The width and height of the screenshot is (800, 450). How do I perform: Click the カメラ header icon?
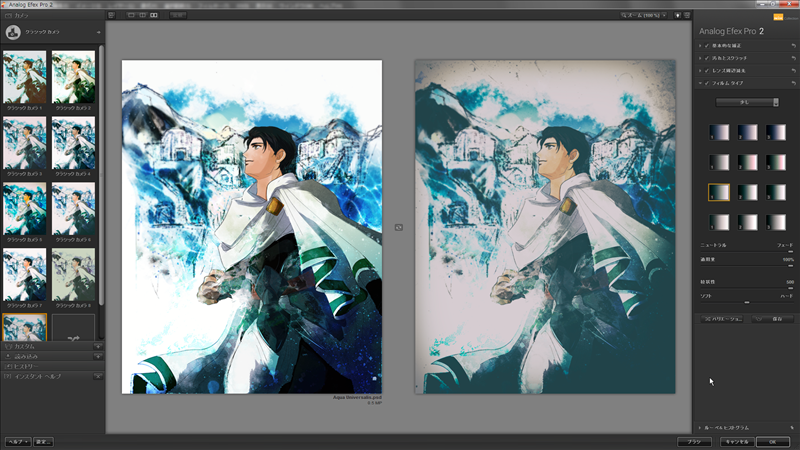point(8,16)
